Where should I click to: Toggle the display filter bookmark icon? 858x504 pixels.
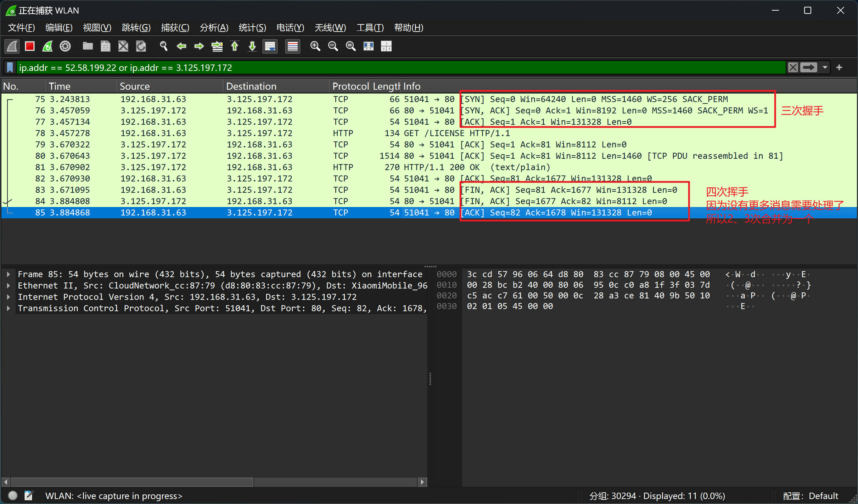10,67
